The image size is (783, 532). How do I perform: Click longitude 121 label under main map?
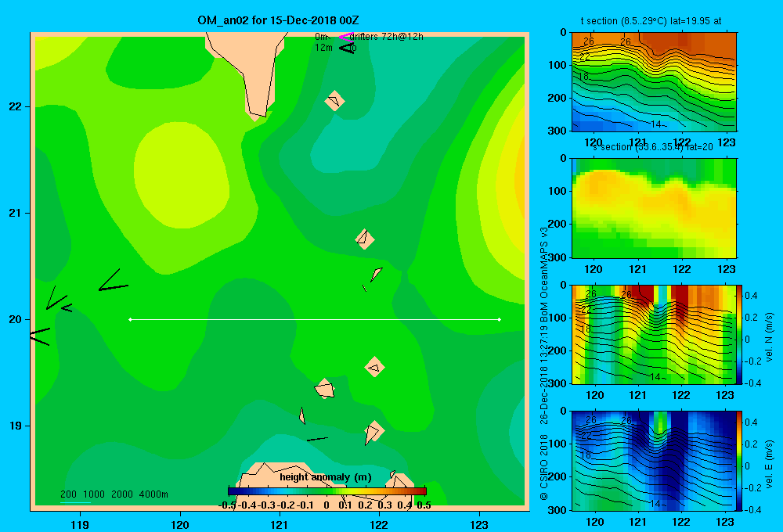280,525
